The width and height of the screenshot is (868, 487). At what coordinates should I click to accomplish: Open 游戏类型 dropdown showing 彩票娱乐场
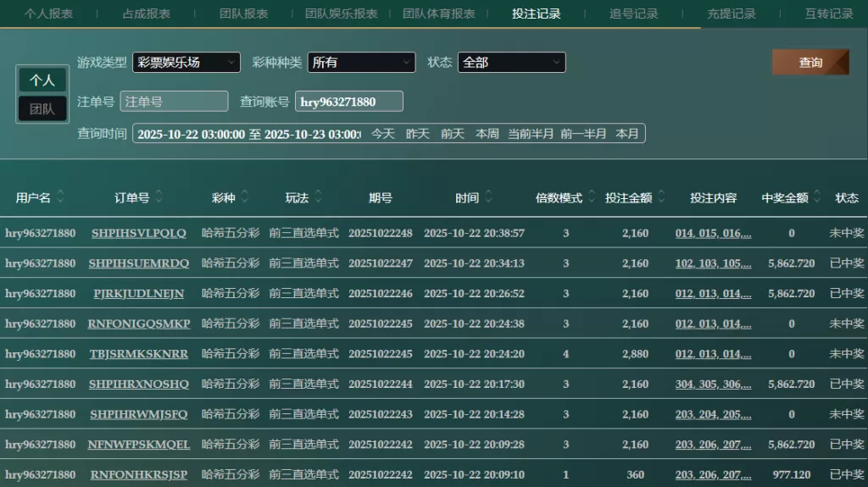(x=186, y=63)
